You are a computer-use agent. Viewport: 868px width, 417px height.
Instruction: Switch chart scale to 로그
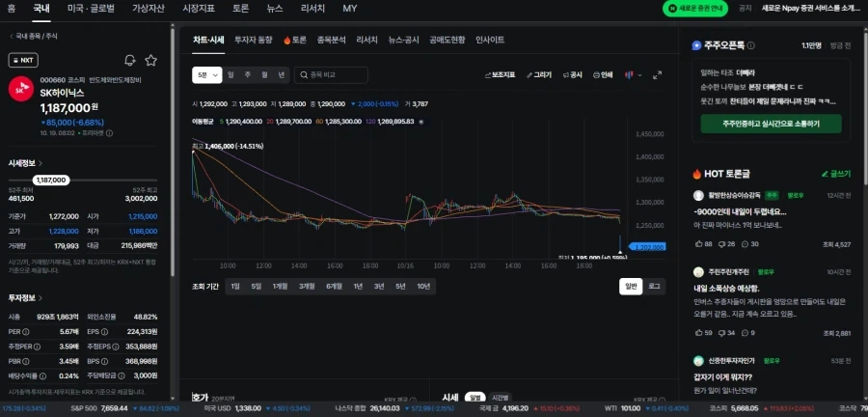(x=654, y=287)
